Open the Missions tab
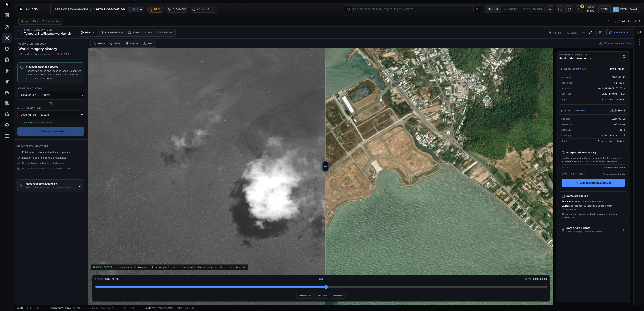The width and height of the screenshot is (644, 311). pos(165,33)
